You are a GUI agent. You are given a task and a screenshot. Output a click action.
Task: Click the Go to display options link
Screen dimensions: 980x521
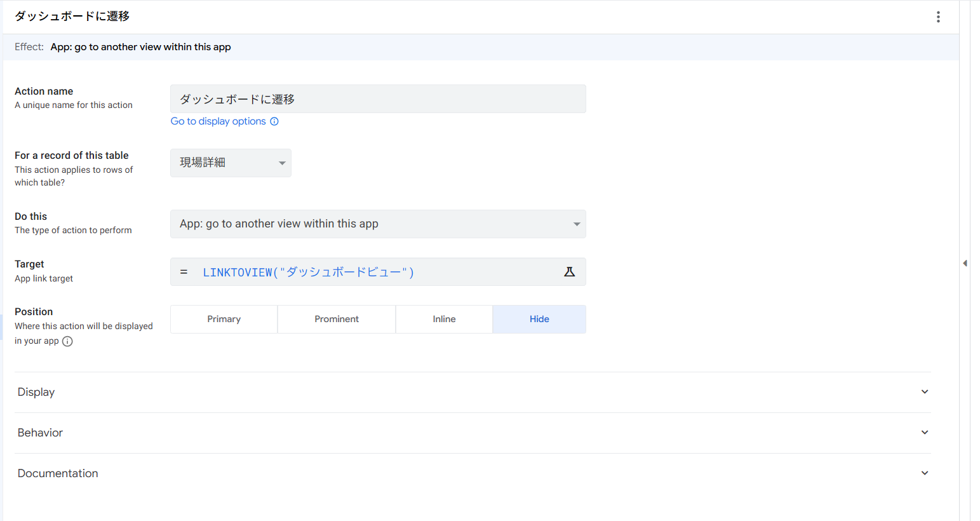[x=218, y=121]
